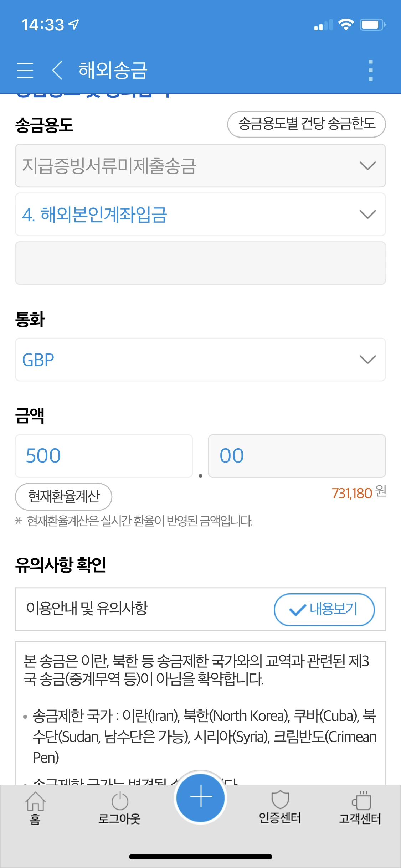
Task: Tap the blue plus floating button
Action: click(x=201, y=797)
